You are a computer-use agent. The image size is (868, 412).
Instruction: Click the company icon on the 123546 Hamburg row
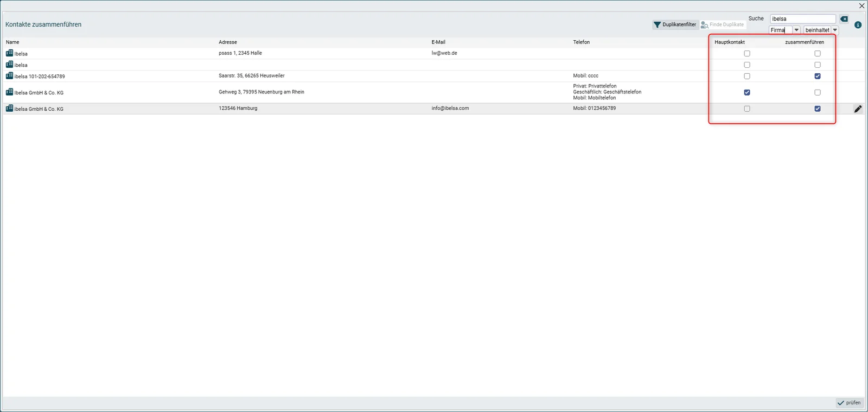click(x=9, y=109)
